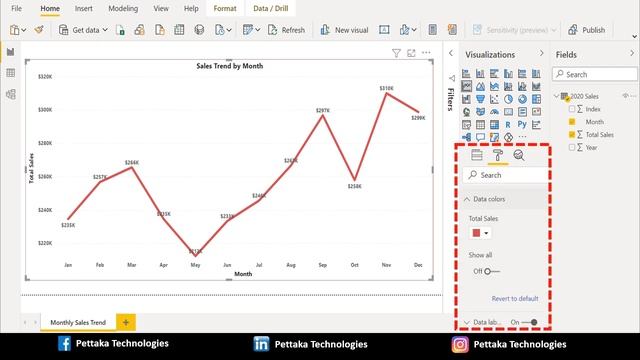Select the Scatter chart visualization icon

tap(494, 99)
